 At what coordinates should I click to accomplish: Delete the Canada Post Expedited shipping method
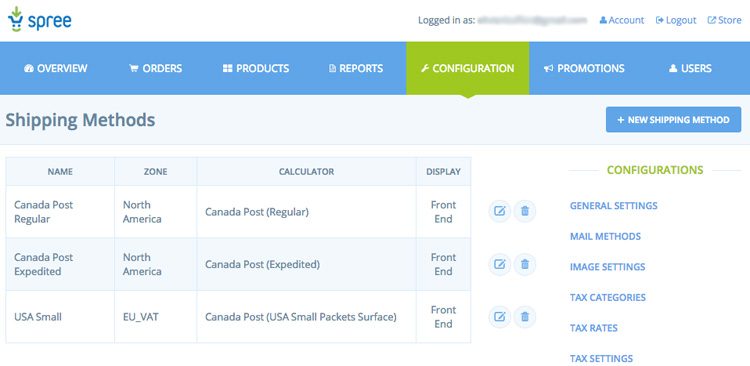click(x=525, y=264)
